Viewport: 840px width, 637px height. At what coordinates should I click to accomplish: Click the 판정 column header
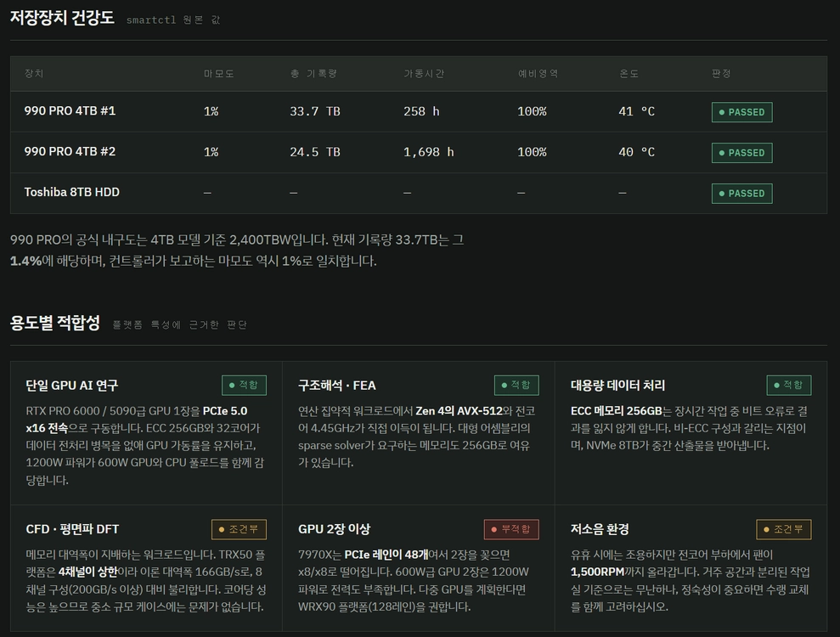click(x=721, y=73)
